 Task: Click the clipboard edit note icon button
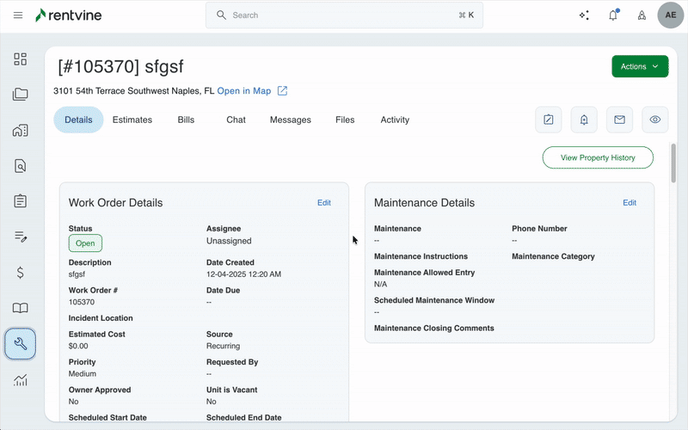point(548,120)
